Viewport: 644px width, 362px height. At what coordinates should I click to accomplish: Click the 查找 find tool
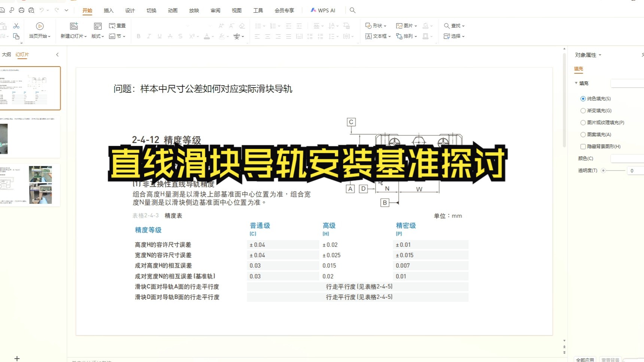coord(454,25)
